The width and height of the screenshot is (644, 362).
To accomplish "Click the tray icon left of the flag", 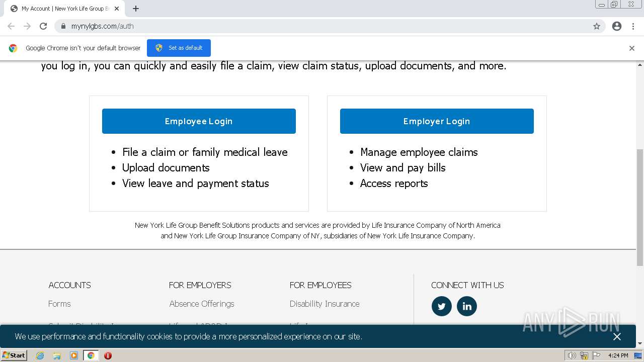I will (x=584, y=355).
